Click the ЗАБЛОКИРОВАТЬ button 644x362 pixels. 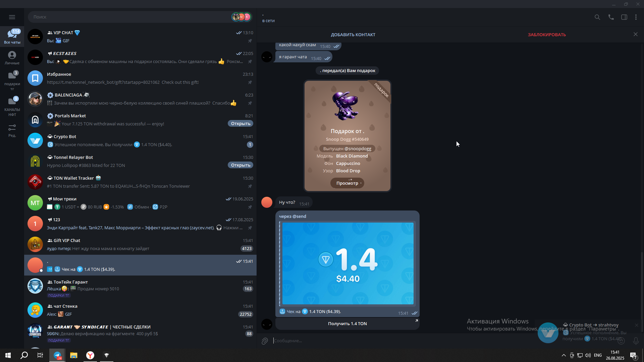pyautogui.click(x=547, y=35)
